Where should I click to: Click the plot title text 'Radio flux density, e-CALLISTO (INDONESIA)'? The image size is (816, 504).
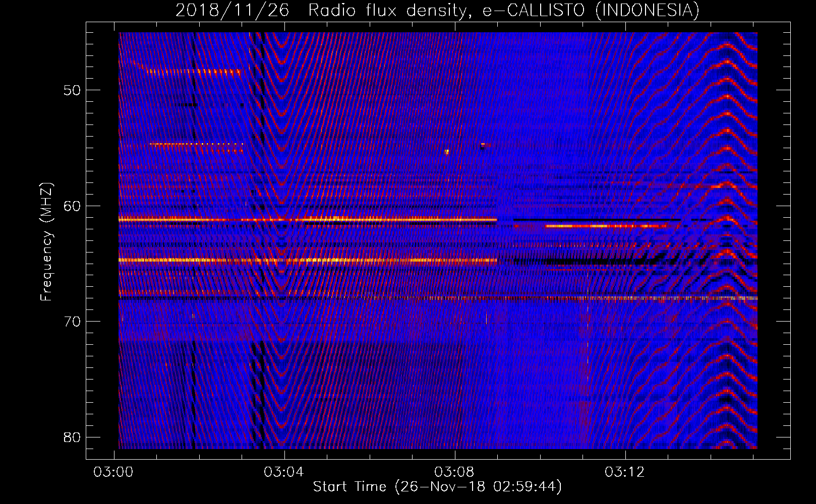[x=503, y=11]
